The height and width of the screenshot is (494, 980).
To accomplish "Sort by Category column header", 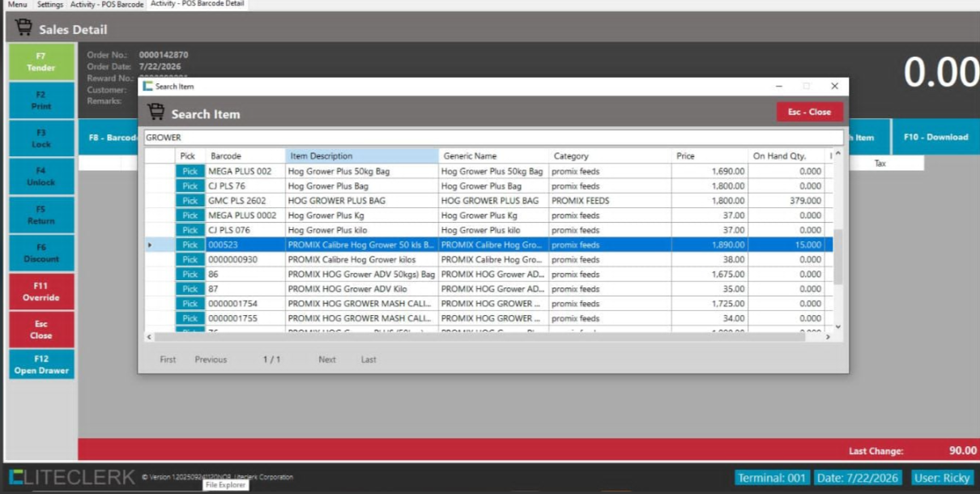I will tap(610, 155).
